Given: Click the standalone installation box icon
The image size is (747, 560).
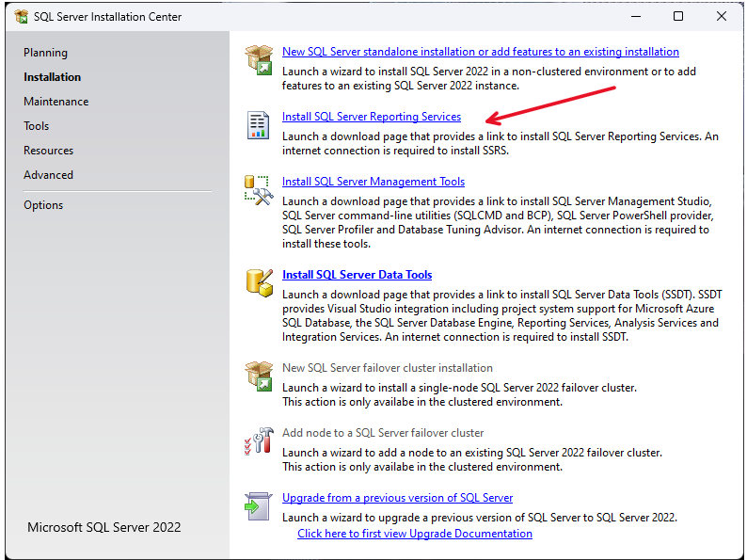Looking at the screenshot, I should click(259, 59).
